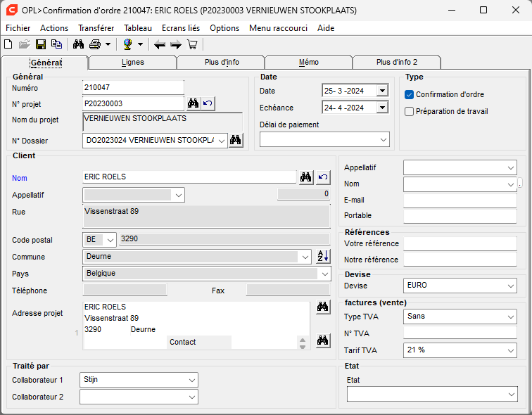532x415 pixels.
Task: Open the Type TVA dropdown
Action: (511, 317)
